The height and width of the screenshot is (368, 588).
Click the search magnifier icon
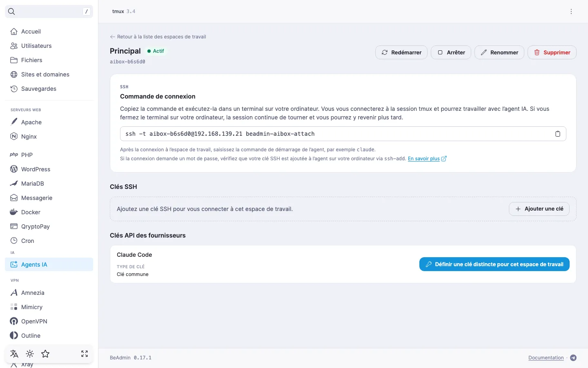11,11
